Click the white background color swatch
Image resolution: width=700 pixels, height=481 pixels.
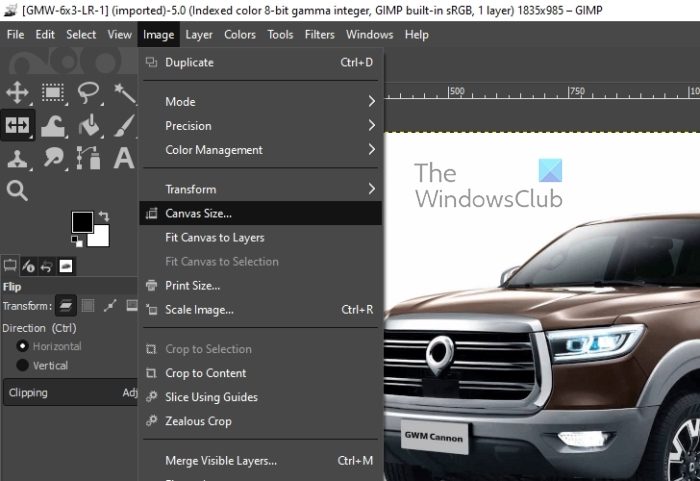(x=102, y=238)
